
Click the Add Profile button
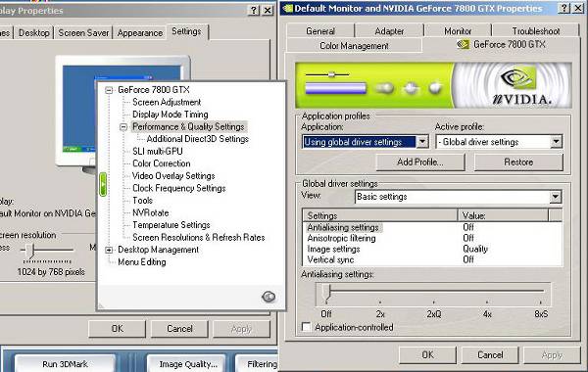(x=420, y=163)
